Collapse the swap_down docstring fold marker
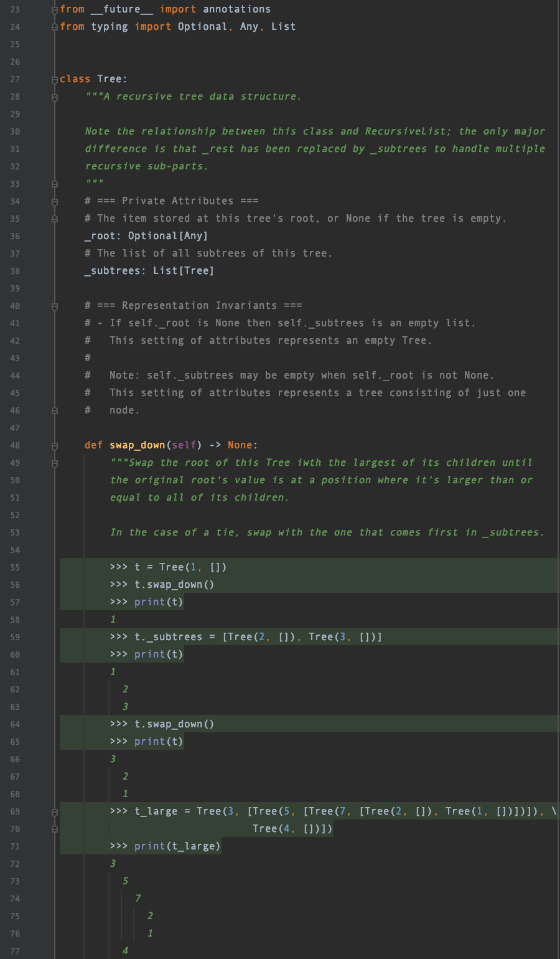 tap(55, 463)
